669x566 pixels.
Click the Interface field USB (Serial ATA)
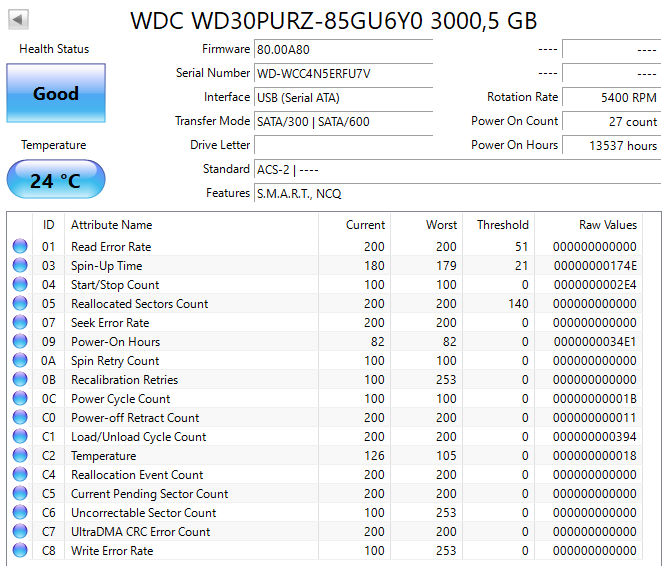click(343, 98)
